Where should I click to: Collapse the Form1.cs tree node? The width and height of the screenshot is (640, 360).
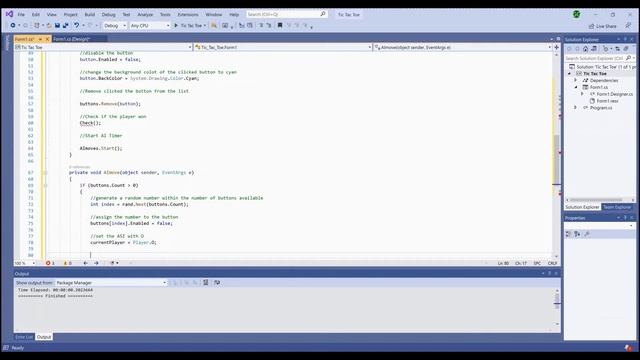(576, 87)
